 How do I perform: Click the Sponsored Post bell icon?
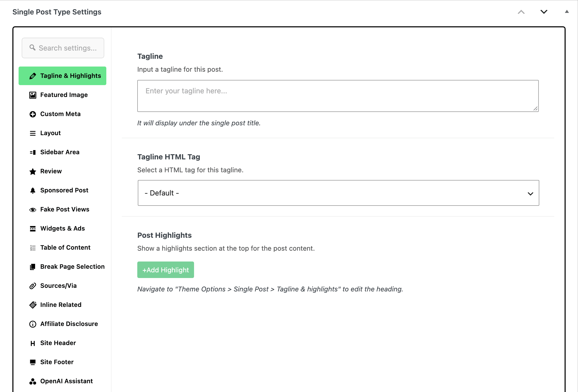click(33, 191)
